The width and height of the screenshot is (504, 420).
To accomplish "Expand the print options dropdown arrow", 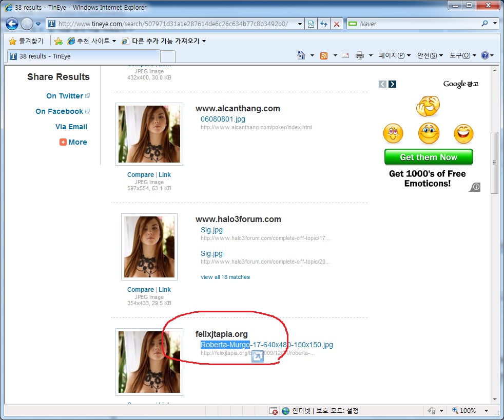I will tap(371, 55).
